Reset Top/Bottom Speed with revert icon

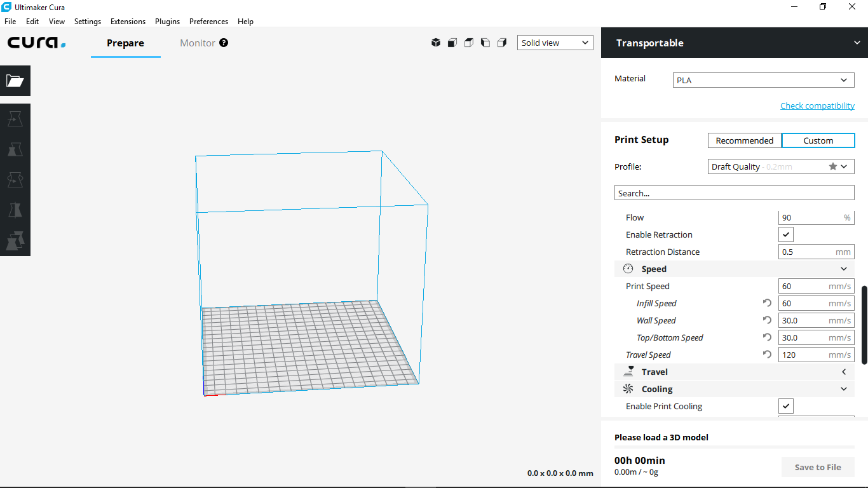tap(767, 337)
